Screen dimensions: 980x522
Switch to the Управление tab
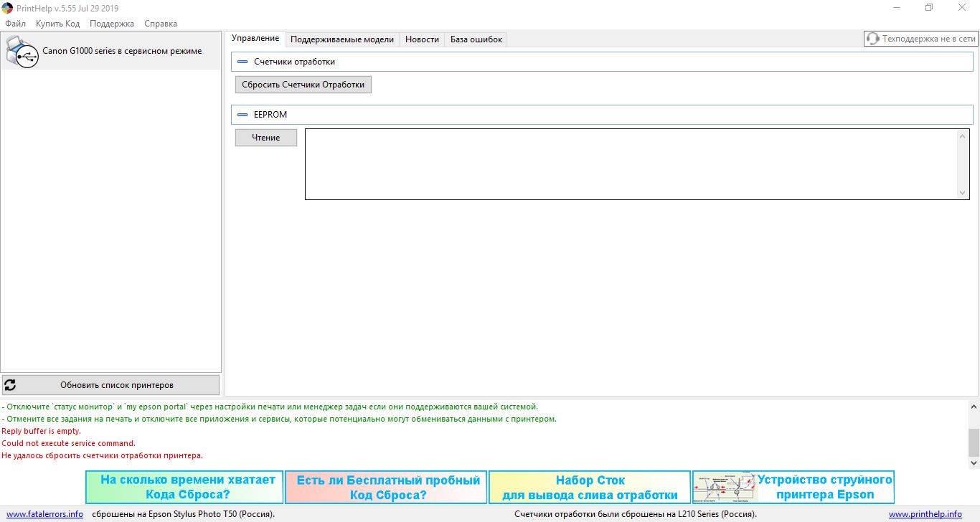(x=255, y=39)
